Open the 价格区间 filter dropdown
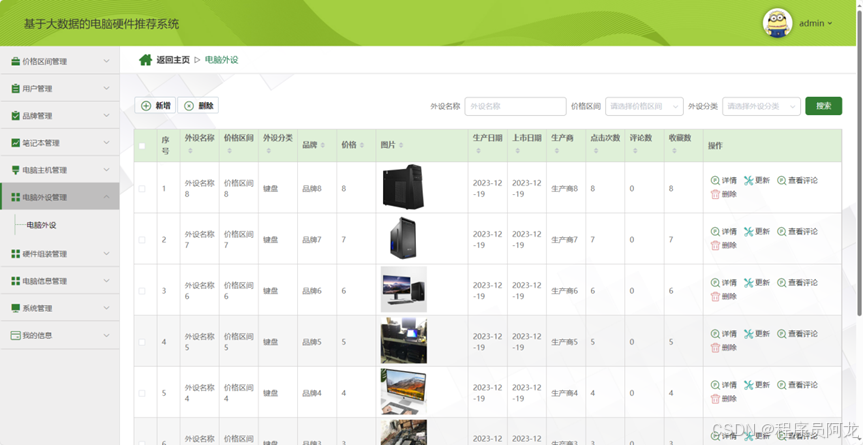 [644, 106]
